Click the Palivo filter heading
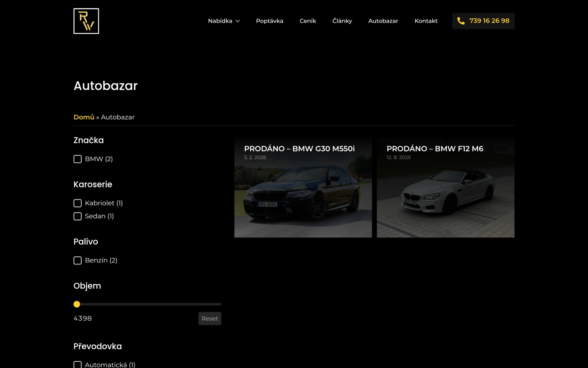 tap(86, 242)
